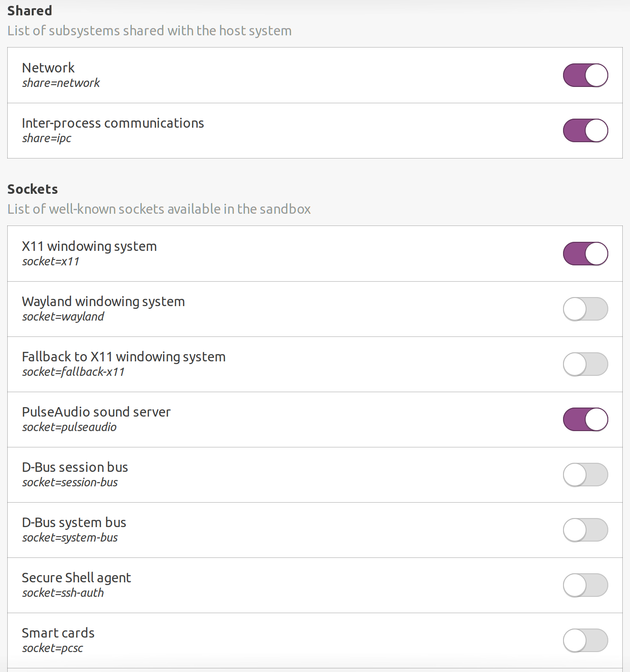Click the Network row label
The height and width of the screenshot is (672, 630).
[48, 68]
